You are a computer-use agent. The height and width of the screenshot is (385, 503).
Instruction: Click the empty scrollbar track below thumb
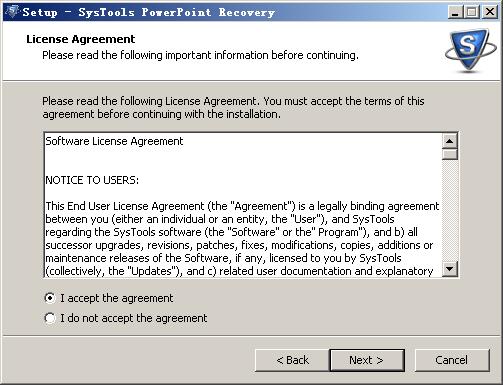point(450,211)
